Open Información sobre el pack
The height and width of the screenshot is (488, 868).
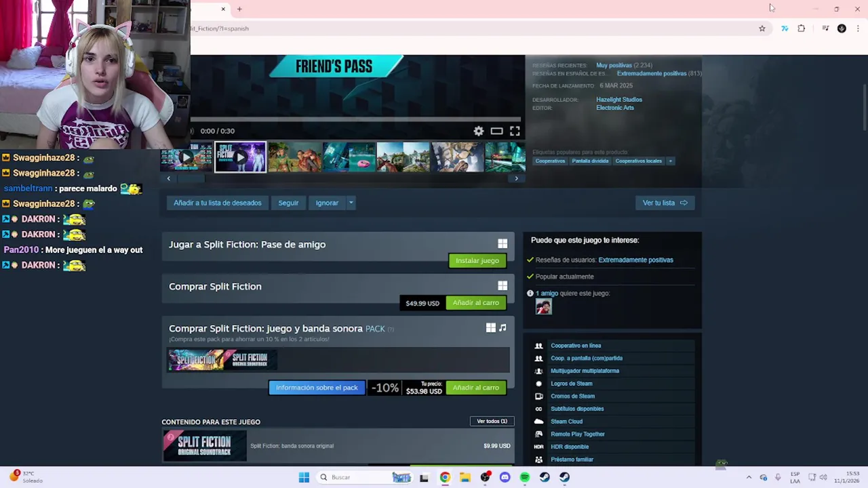click(317, 388)
